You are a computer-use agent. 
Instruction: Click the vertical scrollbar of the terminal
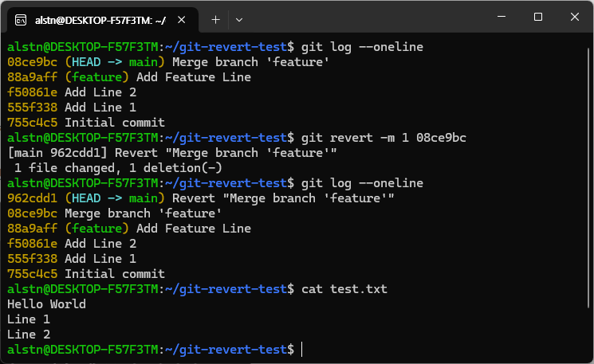pos(588,178)
